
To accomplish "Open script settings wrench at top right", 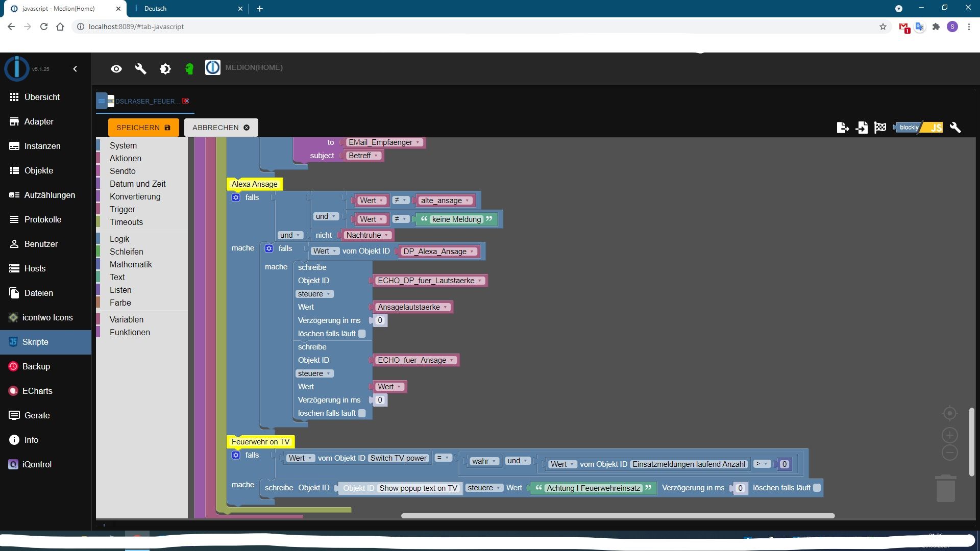I will click(955, 128).
